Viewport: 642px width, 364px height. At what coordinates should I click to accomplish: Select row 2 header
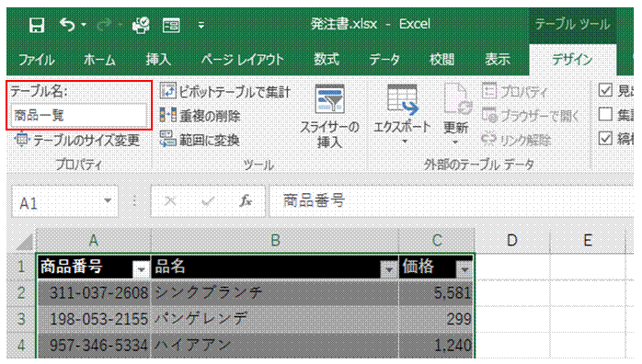coord(21,293)
